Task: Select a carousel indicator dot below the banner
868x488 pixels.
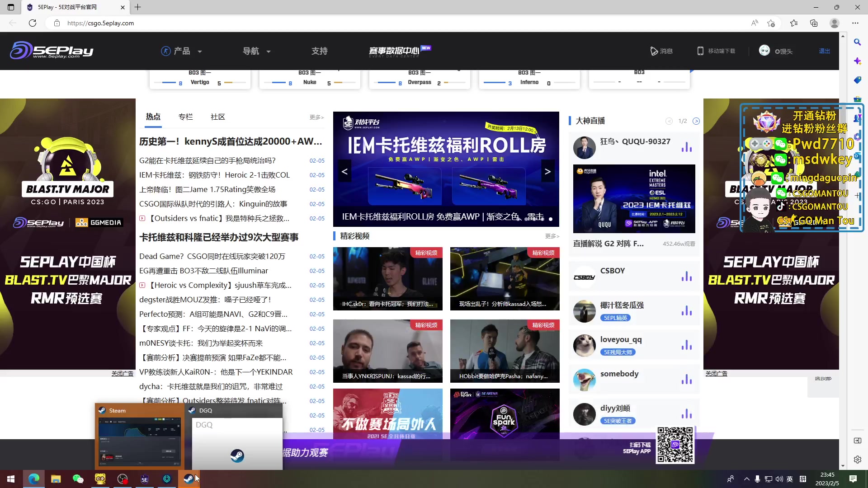Action: [x=551, y=219]
